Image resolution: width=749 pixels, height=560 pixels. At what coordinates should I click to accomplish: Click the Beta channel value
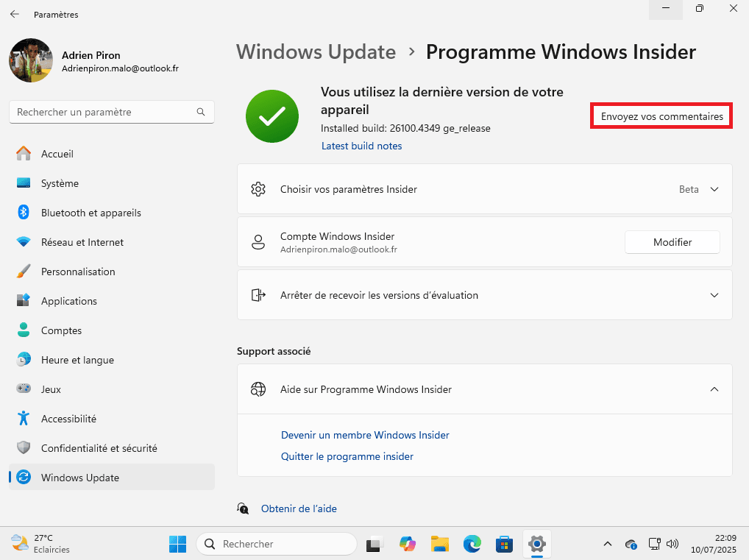click(x=689, y=189)
